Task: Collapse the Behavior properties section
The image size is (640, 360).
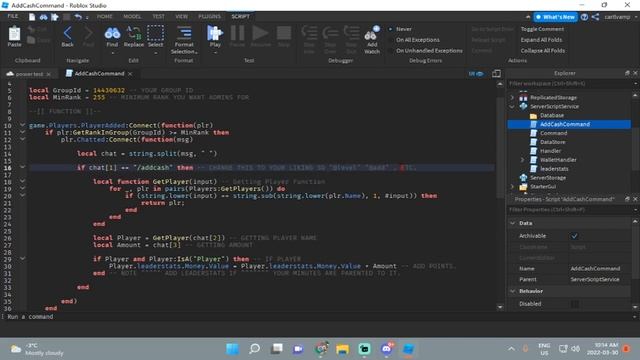Action: pyautogui.click(x=513, y=291)
